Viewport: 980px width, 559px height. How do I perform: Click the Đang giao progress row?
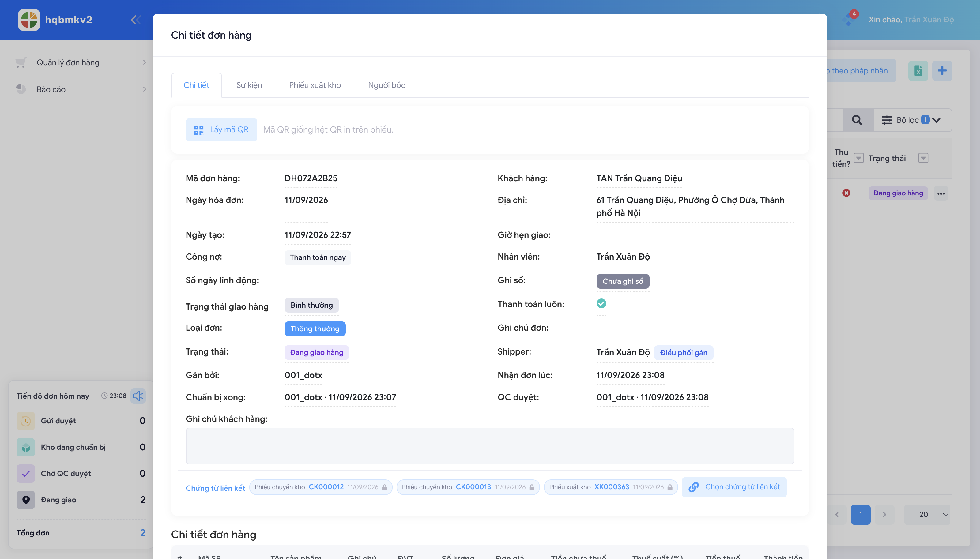[x=81, y=500]
